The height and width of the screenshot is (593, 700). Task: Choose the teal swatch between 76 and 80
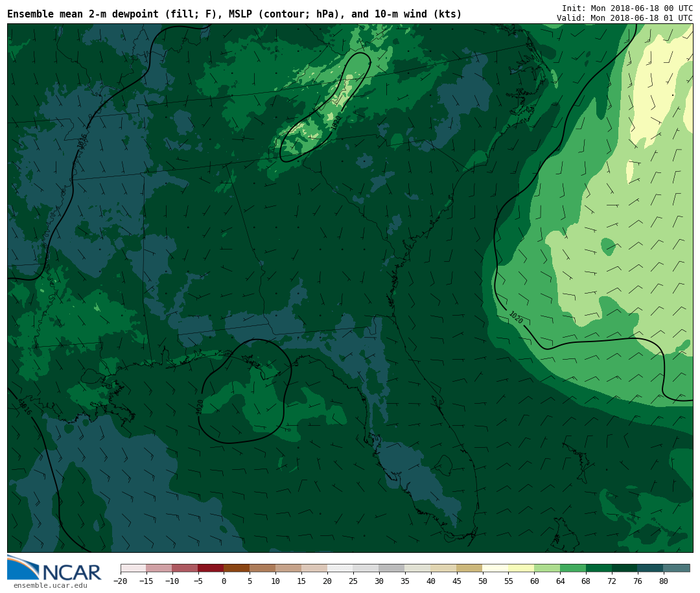pos(650,568)
